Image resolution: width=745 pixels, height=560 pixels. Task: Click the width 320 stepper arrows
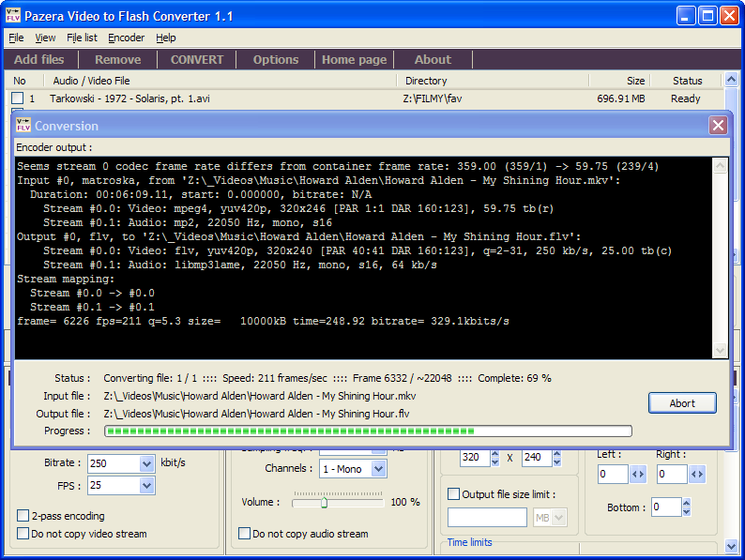pos(494,458)
